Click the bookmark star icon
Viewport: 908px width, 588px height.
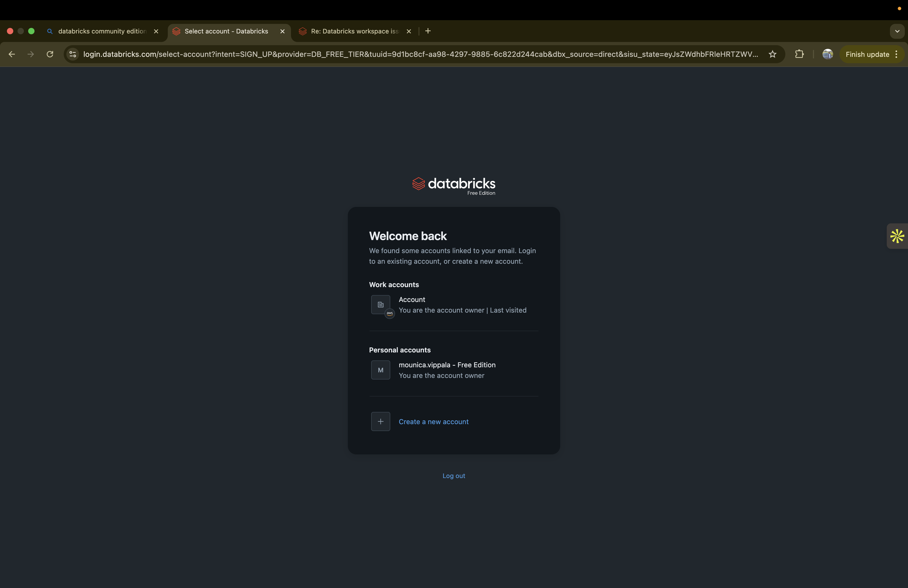pos(773,54)
